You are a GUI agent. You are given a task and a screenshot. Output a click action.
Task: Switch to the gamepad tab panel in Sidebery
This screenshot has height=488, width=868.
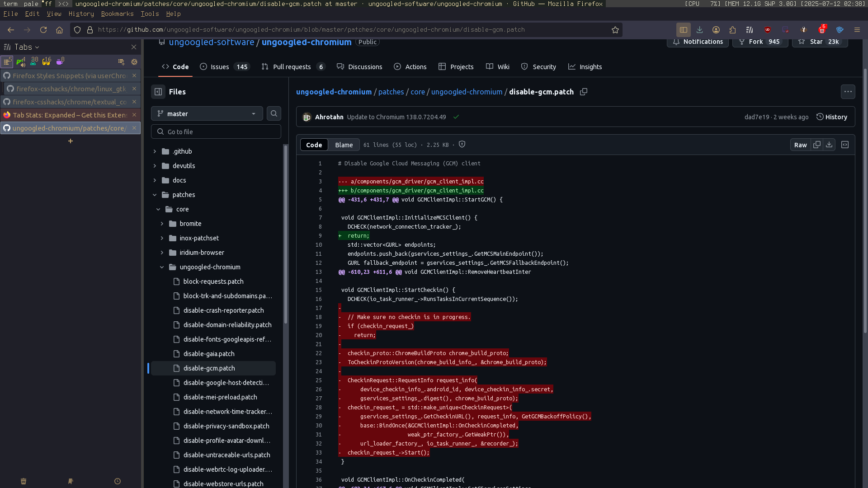[x=21, y=61]
